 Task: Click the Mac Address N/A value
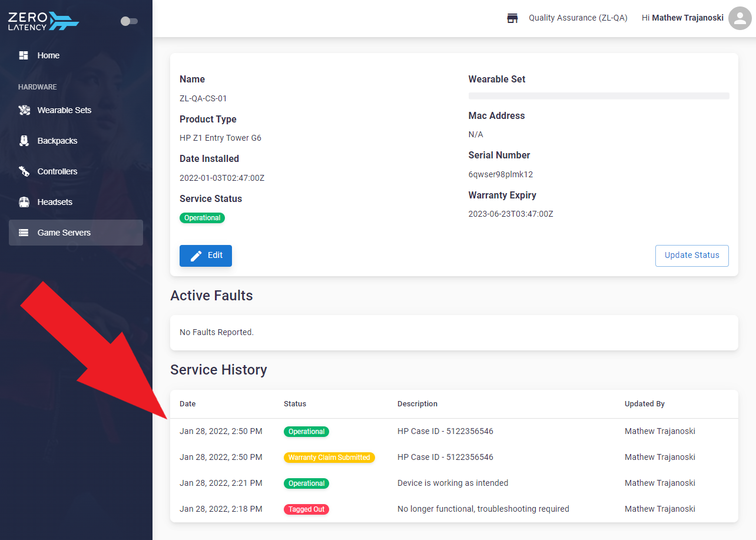point(476,134)
